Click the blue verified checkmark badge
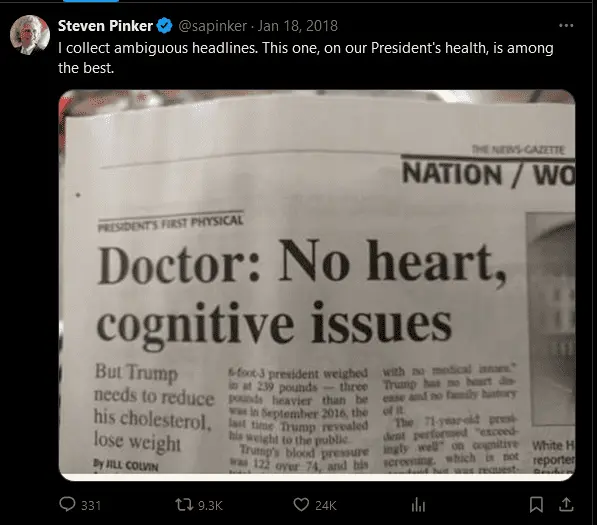This screenshot has width=597, height=525. (x=164, y=26)
